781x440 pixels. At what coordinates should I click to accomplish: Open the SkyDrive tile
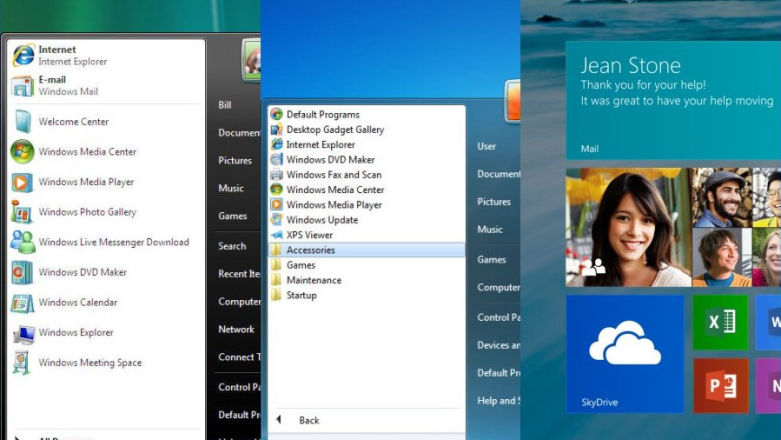(625, 354)
